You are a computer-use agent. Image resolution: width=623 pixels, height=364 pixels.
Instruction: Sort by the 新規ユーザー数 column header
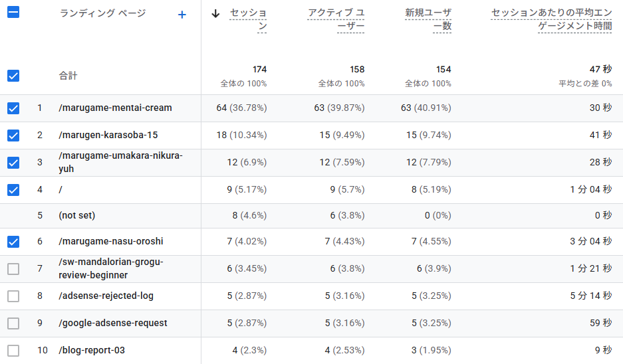pos(428,19)
